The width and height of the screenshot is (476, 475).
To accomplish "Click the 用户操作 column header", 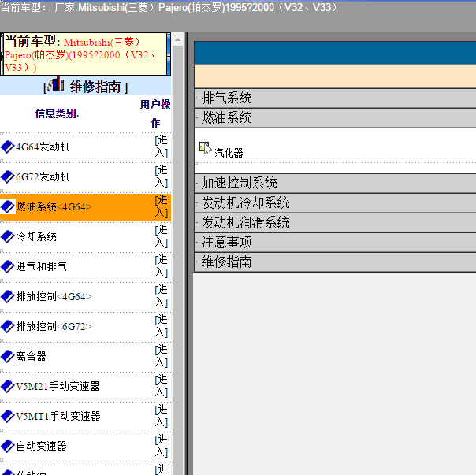I will tap(155, 113).
